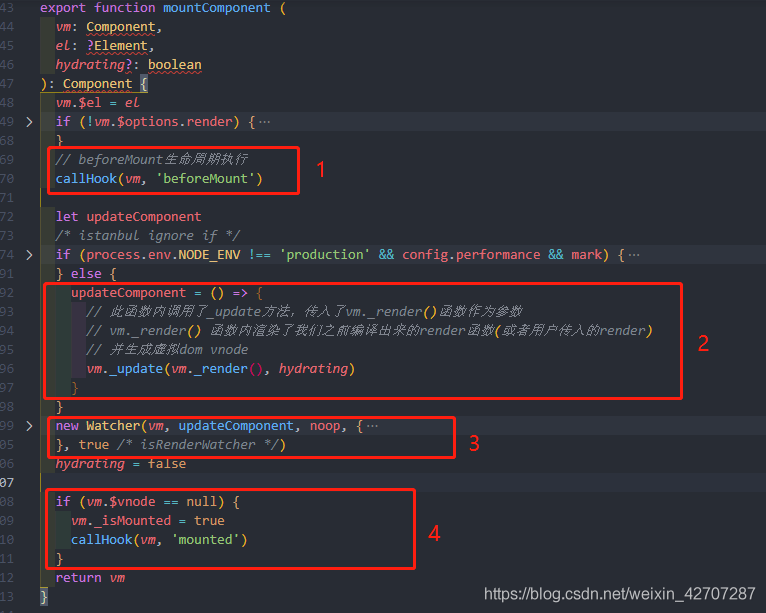Click updateComponent argument in Watcher call
This screenshot has width=766, height=613.
pyautogui.click(x=236, y=426)
